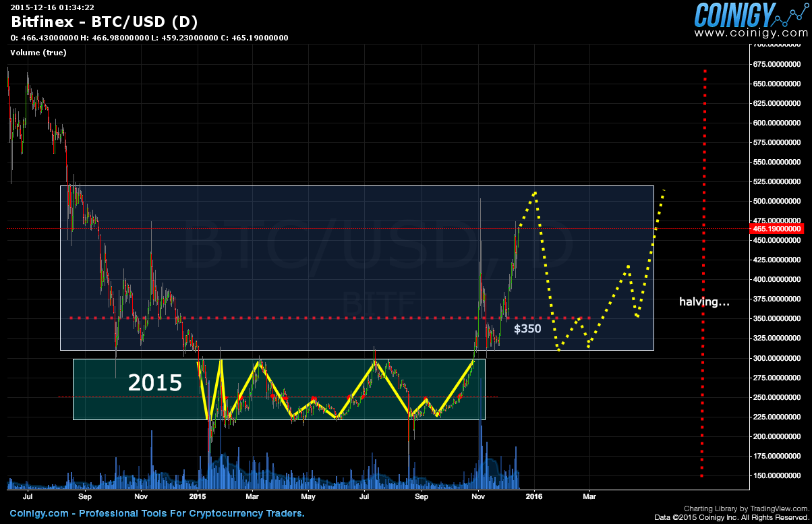Click the 250.00000000 price axis label
This screenshot has height=524, width=812.
click(x=778, y=397)
